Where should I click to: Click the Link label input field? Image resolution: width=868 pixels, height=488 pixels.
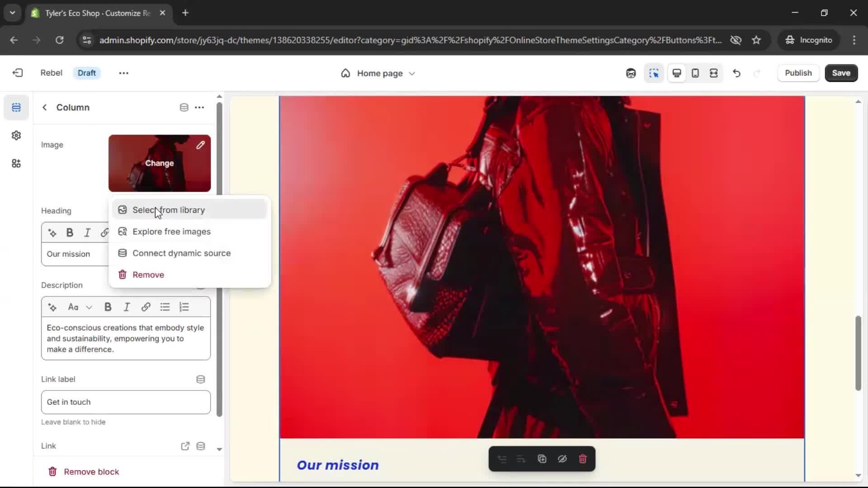126,402
